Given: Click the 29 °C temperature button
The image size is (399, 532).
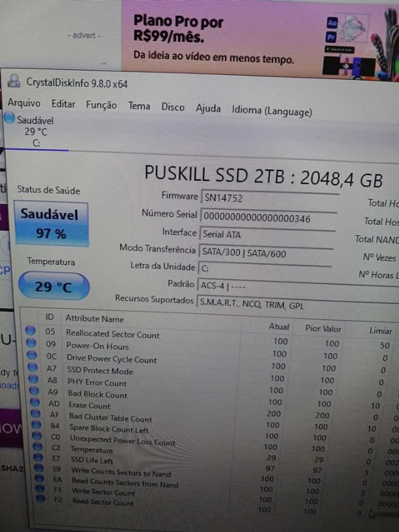Looking at the screenshot, I should click(x=54, y=286).
